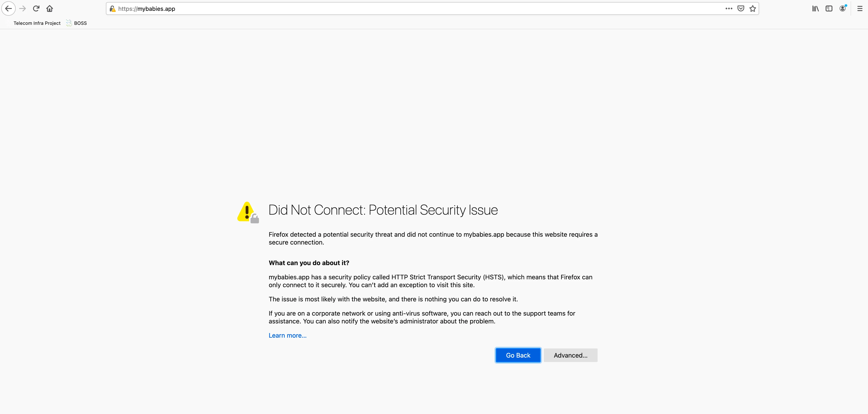Click the error page heading text
Viewport: 868px width, 414px height.
pos(383,210)
